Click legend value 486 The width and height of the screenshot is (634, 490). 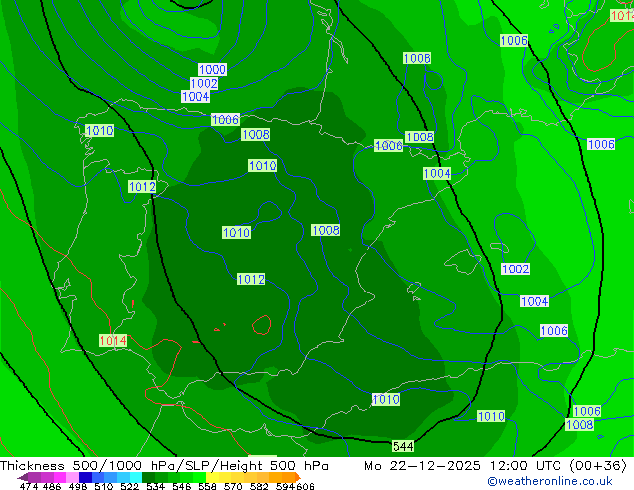[52, 486]
